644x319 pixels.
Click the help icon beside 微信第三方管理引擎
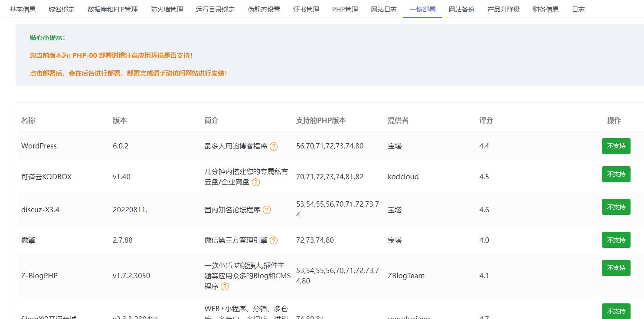(274, 240)
